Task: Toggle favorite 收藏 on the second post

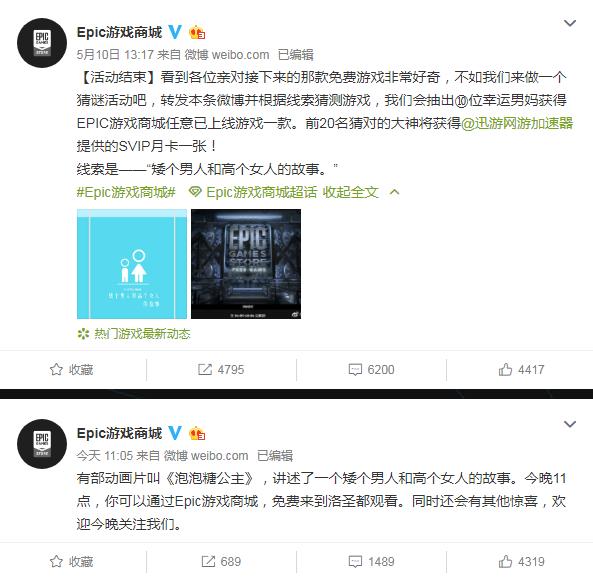Action: pos(71,562)
